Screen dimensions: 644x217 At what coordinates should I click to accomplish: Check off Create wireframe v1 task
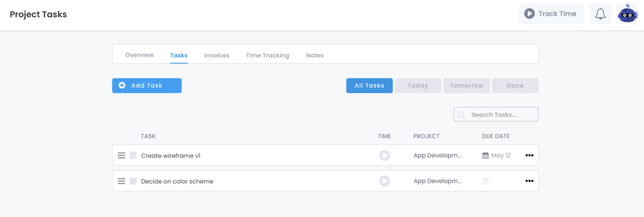click(x=133, y=155)
